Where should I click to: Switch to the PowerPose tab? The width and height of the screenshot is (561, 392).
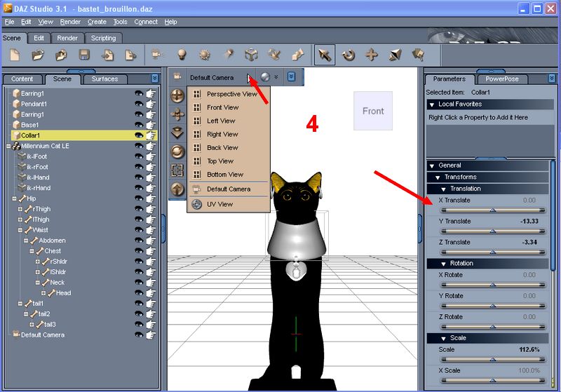click(501, 79)
